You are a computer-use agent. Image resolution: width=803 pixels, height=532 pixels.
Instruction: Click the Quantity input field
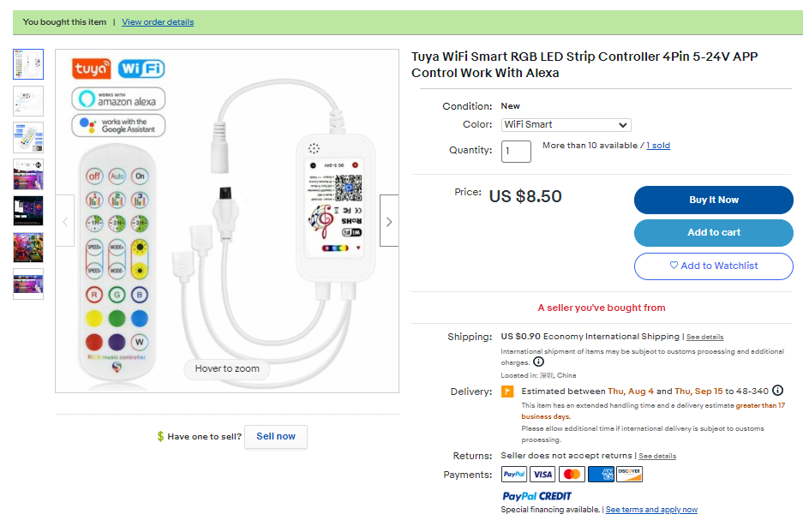point(516,152)
